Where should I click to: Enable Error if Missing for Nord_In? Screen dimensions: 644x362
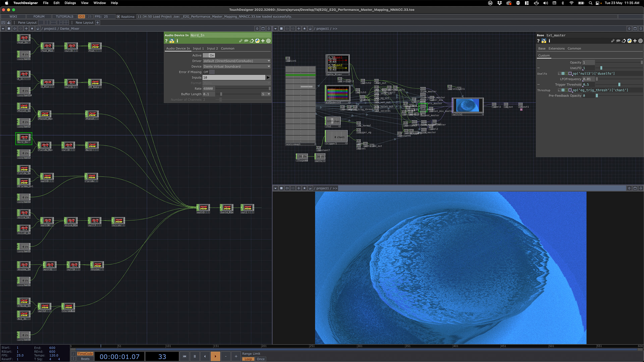click(x=211, y=72)
